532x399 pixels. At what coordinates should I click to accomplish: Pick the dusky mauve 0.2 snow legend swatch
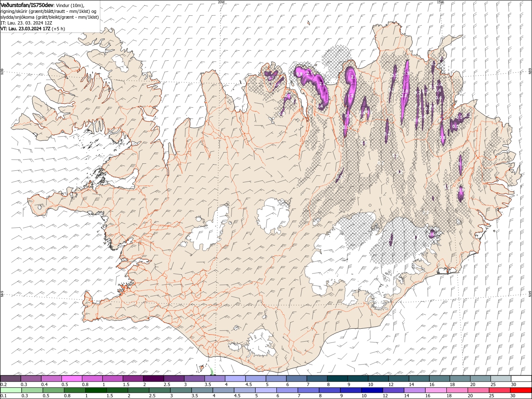coord(10,379)
